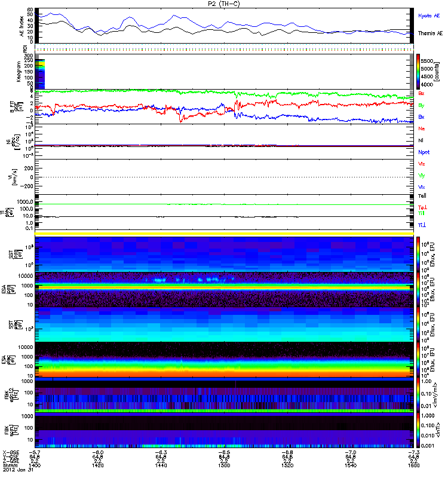The width and height of the screenshot is (448, 478).
Task: Click the '<|mV/m|>' color bar label
Action: (436, 395)
